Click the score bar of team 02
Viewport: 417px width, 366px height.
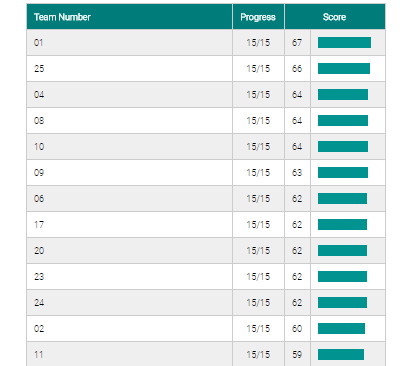(341, 328)
